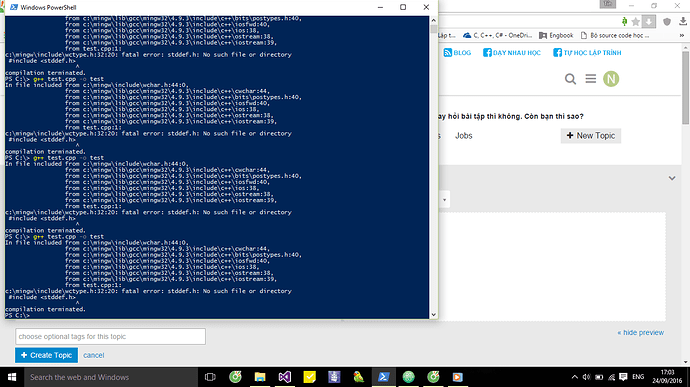Open the Jobs tab
The height and width of the screenshot is (387, 690).
tap(463, 136)
